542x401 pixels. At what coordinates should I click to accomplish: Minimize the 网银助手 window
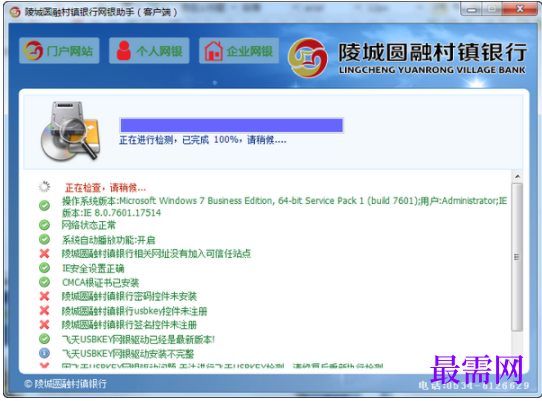471,9
